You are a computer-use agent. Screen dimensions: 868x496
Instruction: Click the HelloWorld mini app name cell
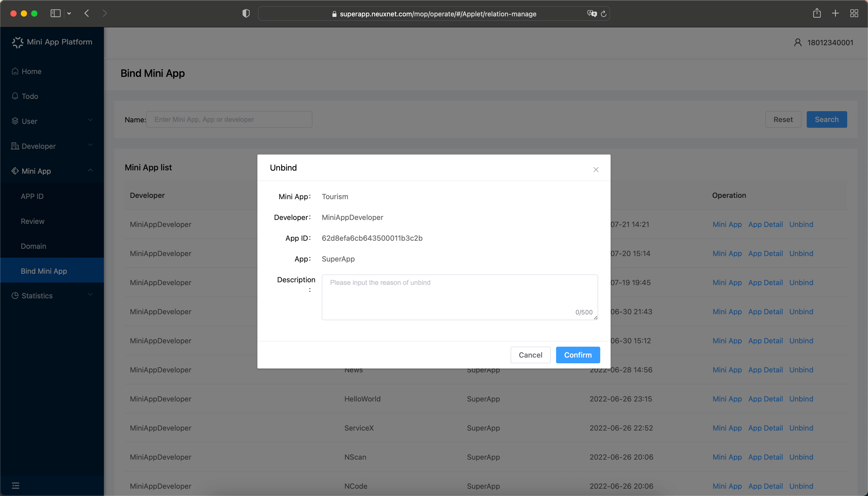tap(363, 399)
